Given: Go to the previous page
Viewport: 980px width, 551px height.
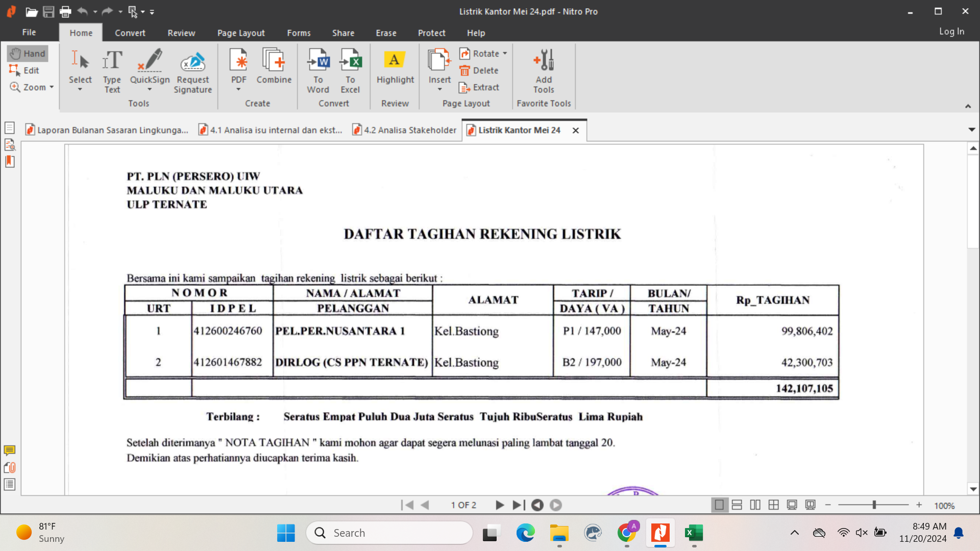Looking at the screenshot, I should point(425,505).
